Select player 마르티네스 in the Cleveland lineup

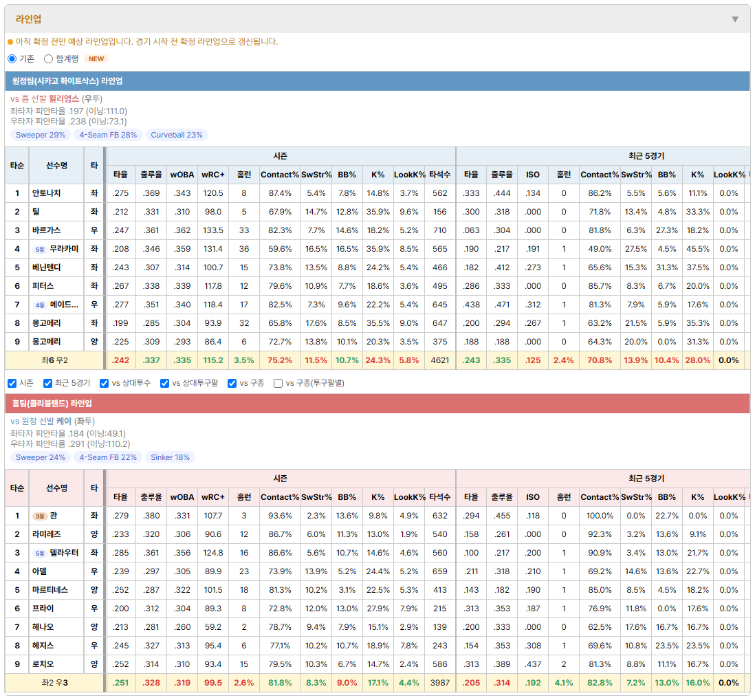[x=50, y=590]
